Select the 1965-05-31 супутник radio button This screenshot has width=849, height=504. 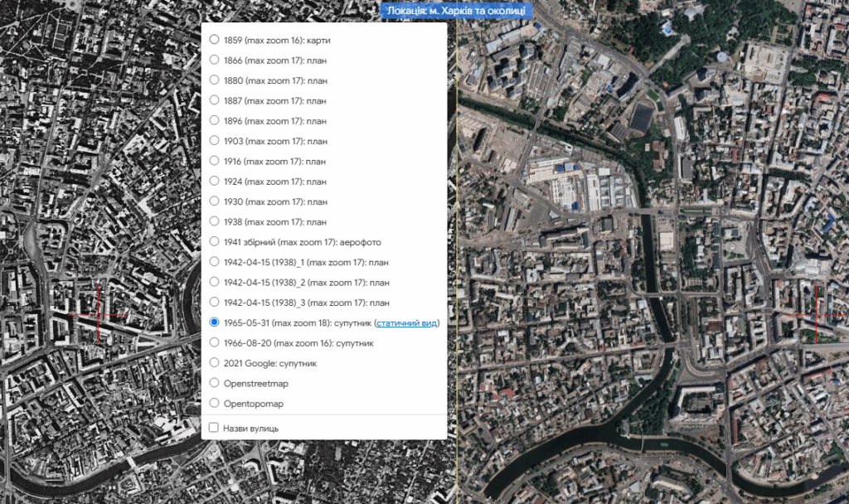(215, 322)
